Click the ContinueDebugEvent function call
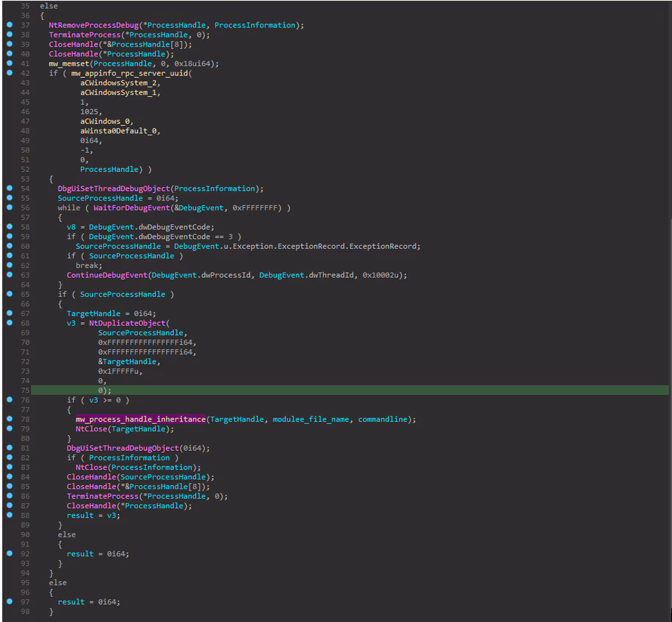 click(107, 275)
